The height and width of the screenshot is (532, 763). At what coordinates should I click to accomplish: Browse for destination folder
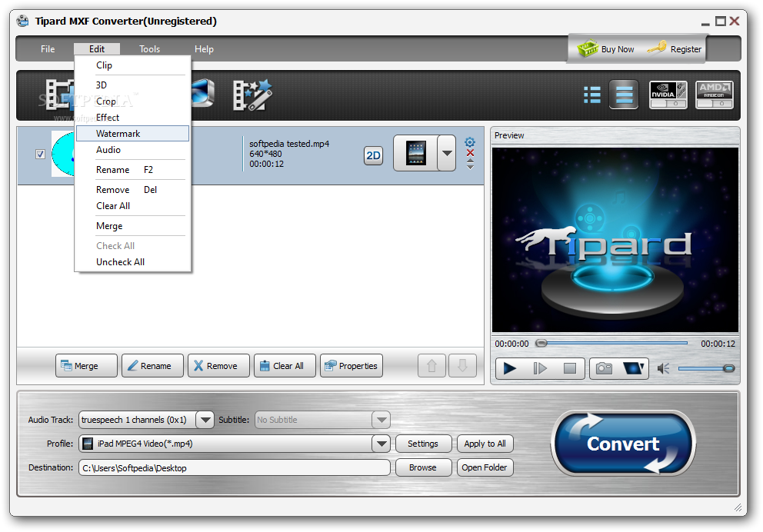[x=423, y=467]
